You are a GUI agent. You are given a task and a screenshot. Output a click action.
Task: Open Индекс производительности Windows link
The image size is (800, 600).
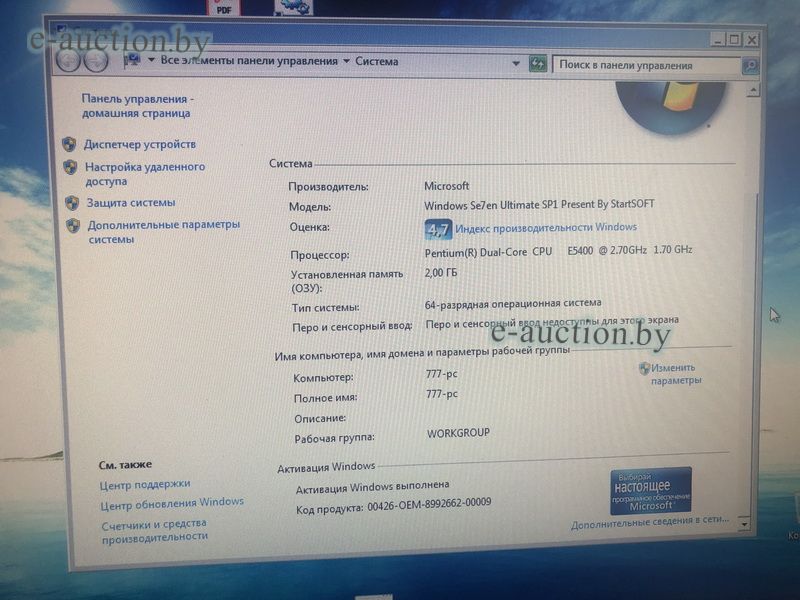[x=546, y=228]
